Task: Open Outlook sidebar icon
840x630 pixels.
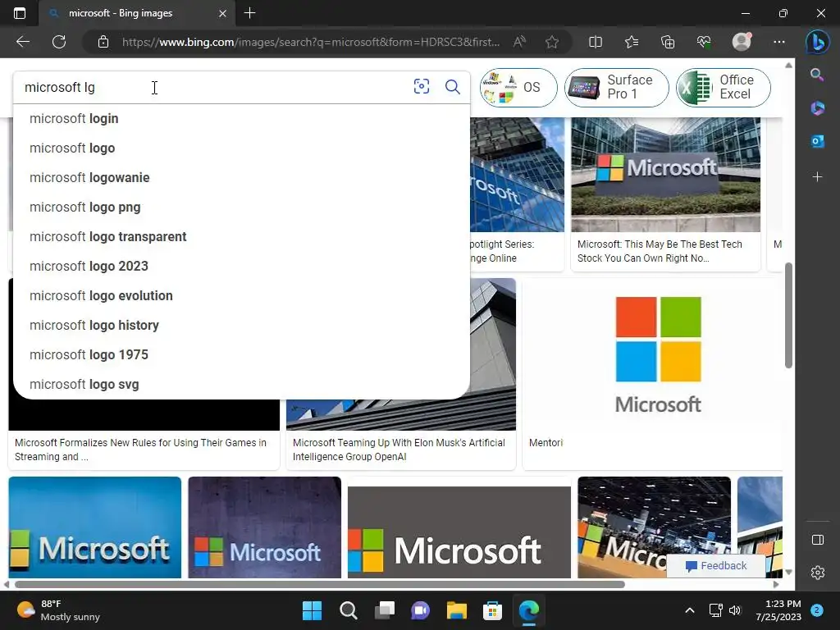Action: point(817,141)
